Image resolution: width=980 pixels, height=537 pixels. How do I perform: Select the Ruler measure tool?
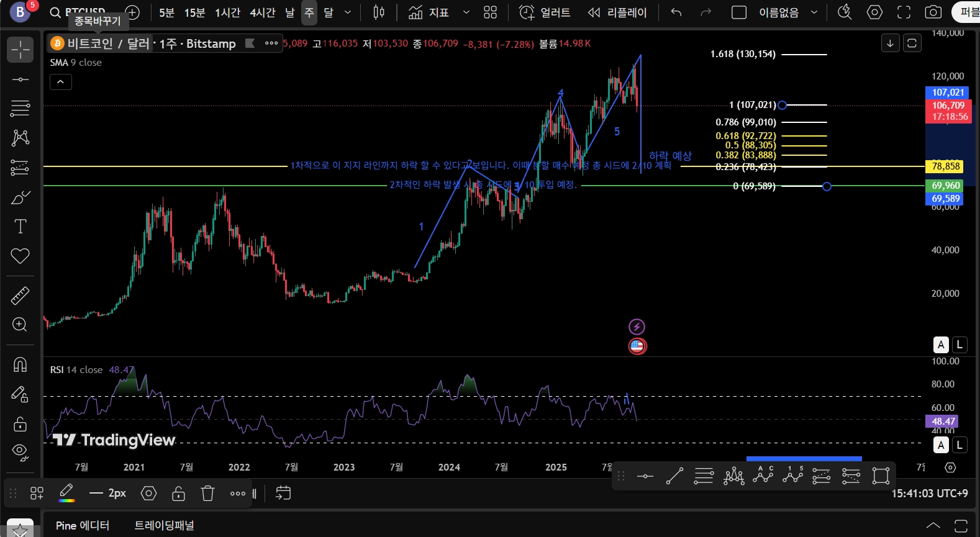20,296
